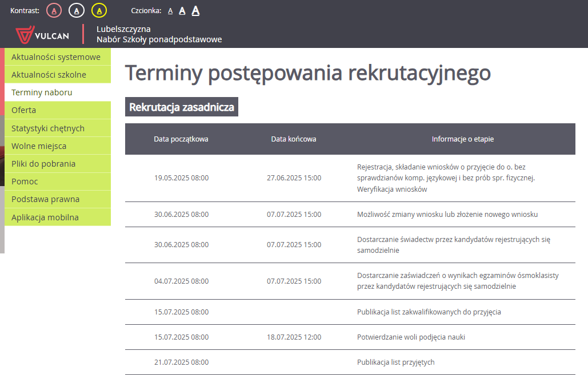Go to Oferta section
Screen dimensions: 588x375
[24, 110]
